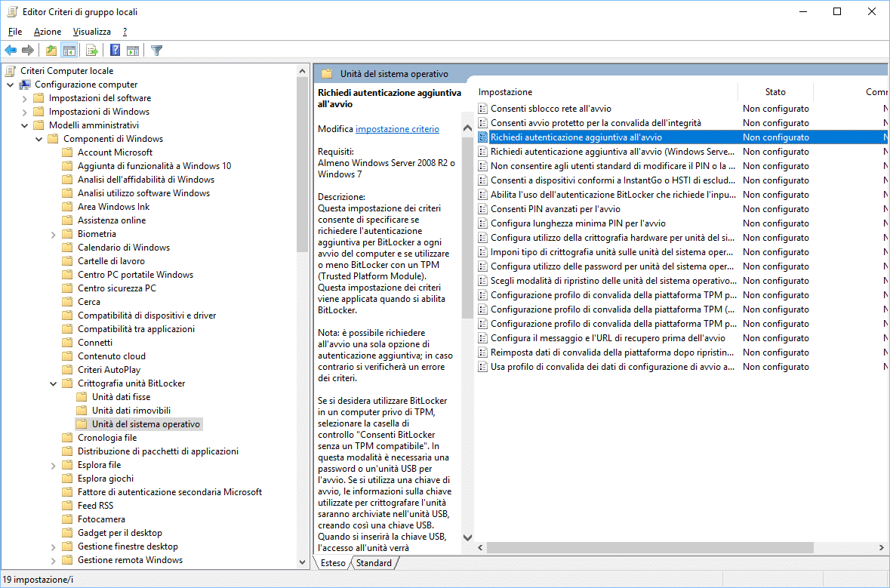Screen dimensions: 890x588
Task: Expand the Impostazioni di Windows node
Action: [24, 112]
